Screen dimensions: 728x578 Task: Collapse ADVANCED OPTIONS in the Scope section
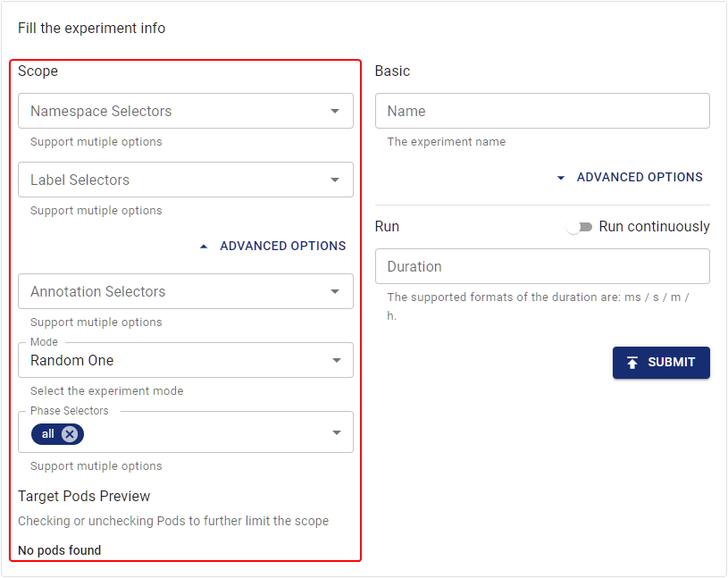click(272, 246)
